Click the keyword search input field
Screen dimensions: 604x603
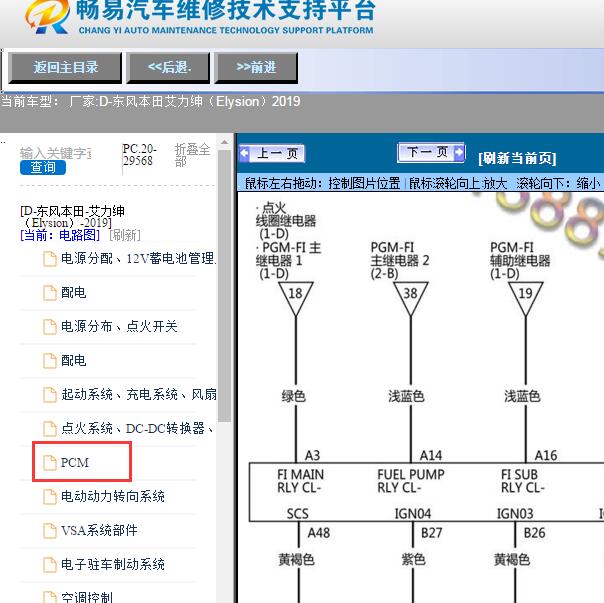[55, 153]
